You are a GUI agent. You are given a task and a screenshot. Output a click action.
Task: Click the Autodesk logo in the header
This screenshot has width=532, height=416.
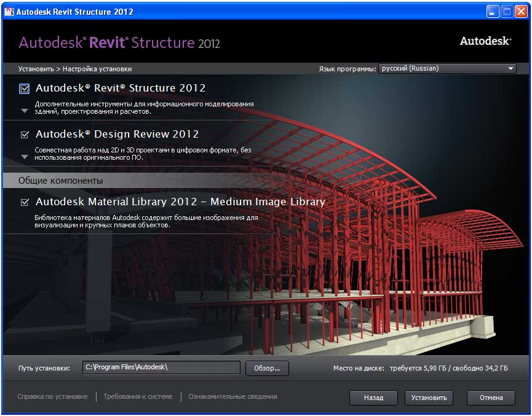pyautogui.click(x=485, y=41)
